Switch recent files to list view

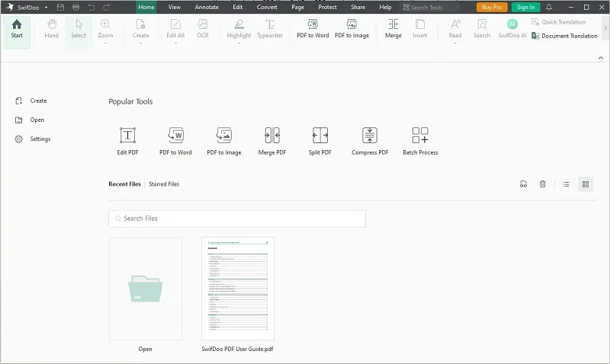pos(567,184)
